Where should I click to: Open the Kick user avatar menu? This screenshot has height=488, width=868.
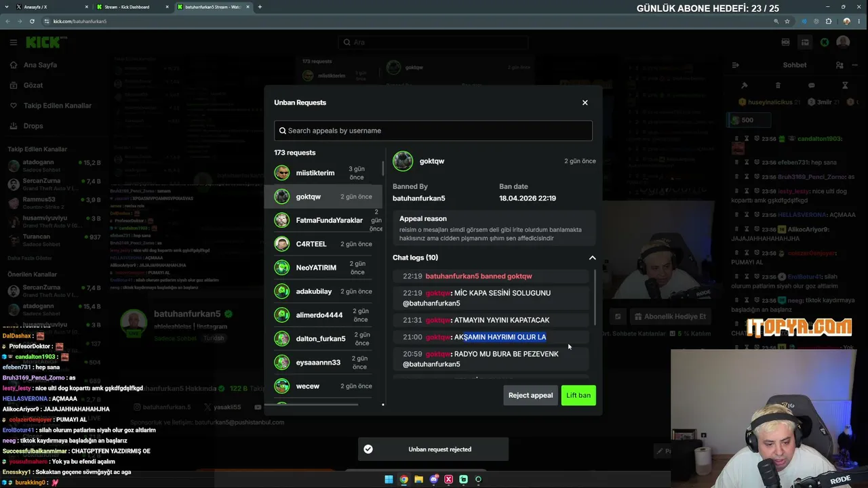[x=843, y=42]
